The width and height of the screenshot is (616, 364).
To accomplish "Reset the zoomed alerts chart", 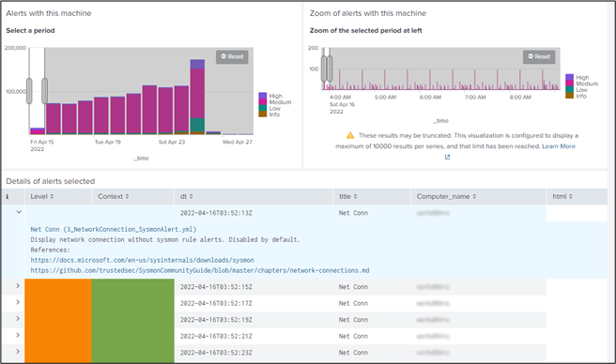I will tap(539, 56).
